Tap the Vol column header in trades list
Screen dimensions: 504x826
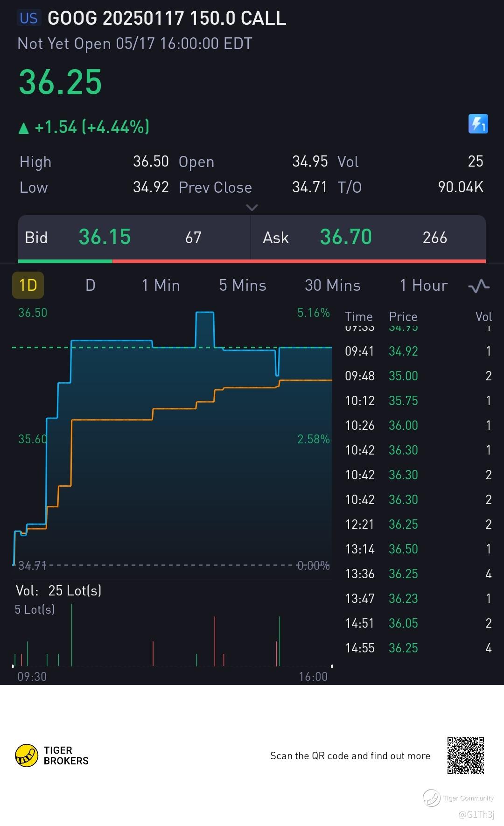(483, 316)
